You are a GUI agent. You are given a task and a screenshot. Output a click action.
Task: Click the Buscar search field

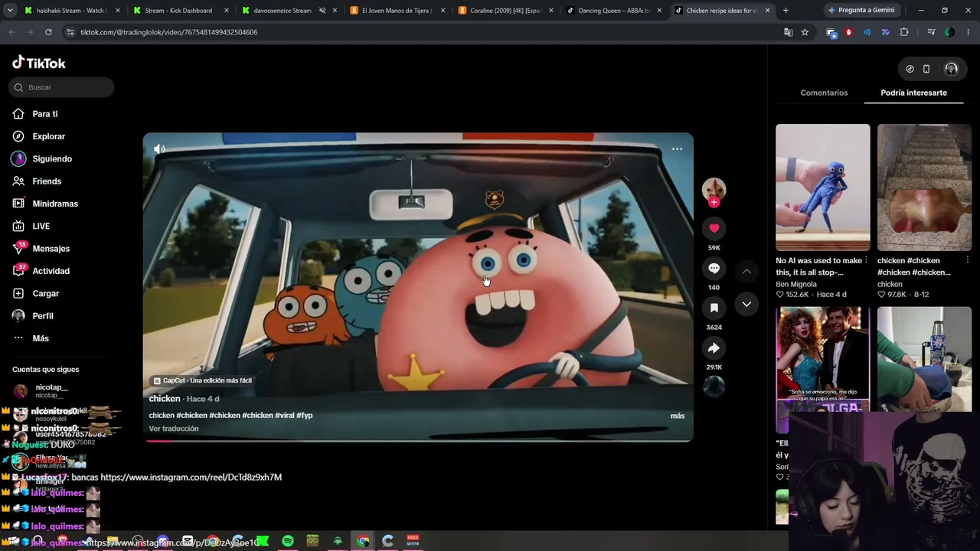tap(62, 87)
